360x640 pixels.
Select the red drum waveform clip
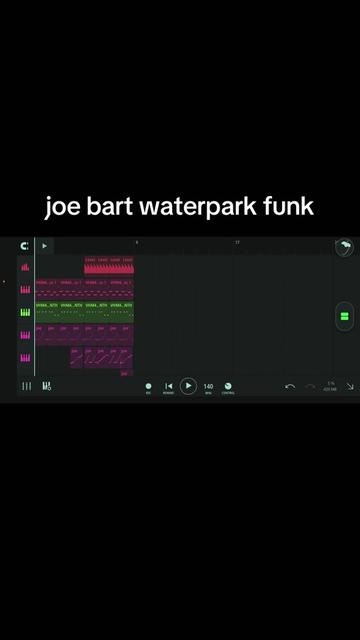[x=109, y=266]
